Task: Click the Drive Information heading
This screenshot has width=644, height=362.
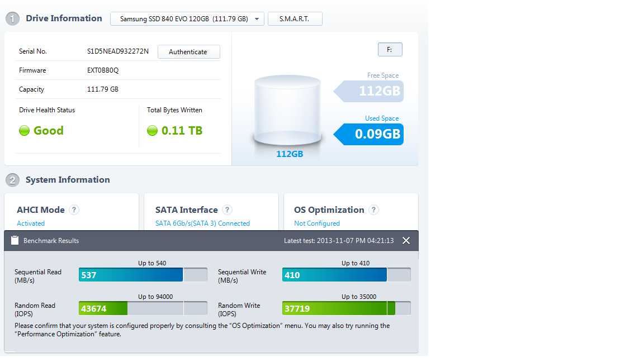Action: (x=64, y=18)
